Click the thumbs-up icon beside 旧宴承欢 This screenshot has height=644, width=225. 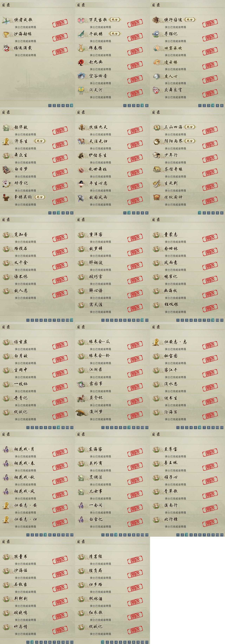click(x=156, y=48)
